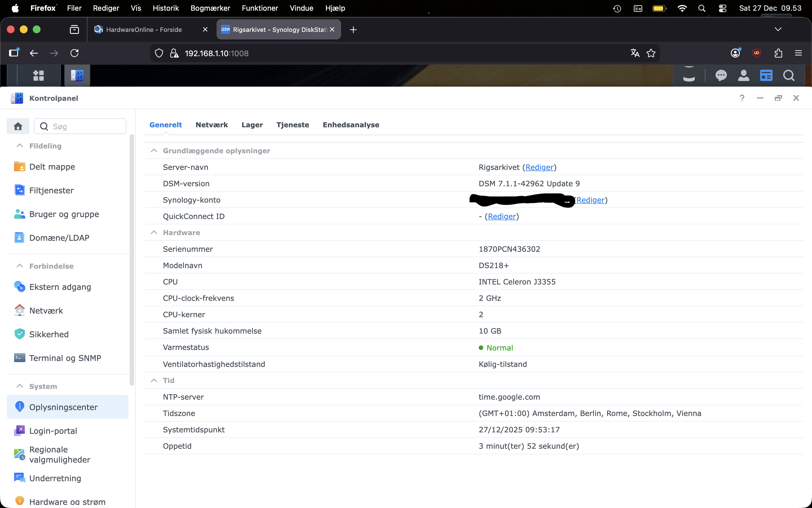The height and width of the screenshot is (508, 812).
Task: Collapse the Forbindelse sidebar section
Action: click(20, 266)
